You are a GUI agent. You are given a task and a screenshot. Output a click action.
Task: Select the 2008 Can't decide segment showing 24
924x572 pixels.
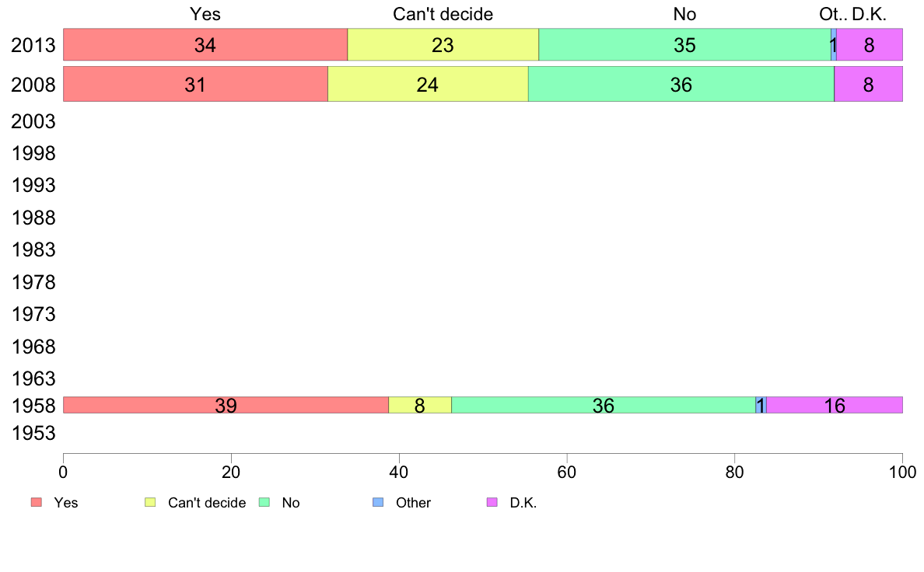(x=428, y=84)
